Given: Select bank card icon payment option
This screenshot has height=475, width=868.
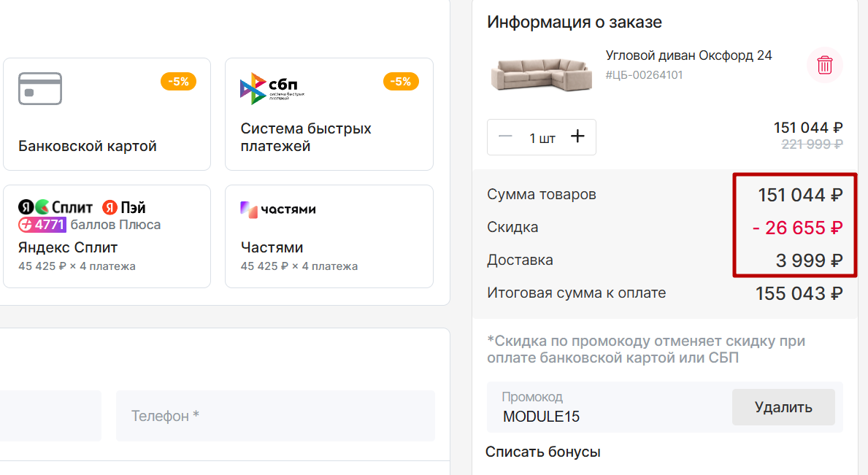Looking at the screenshot, I should [40, 89].
